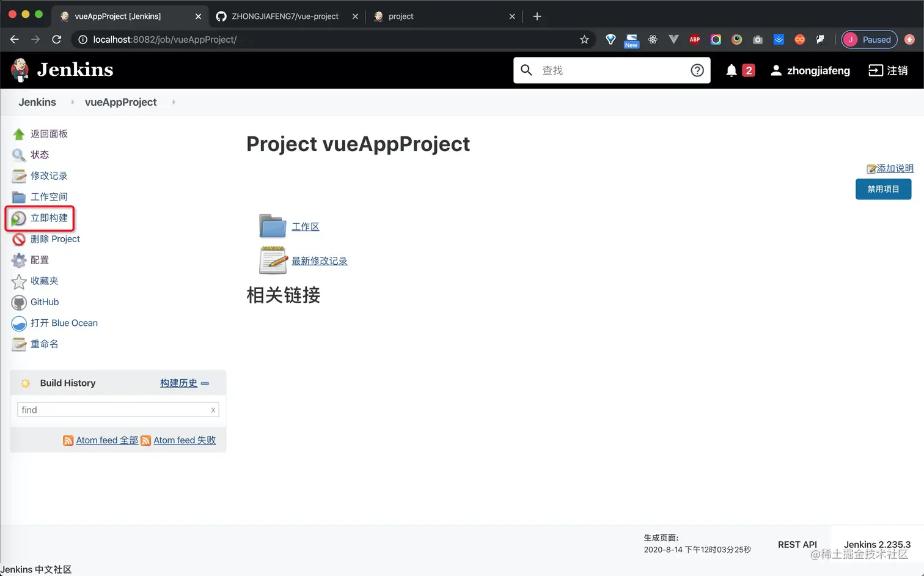Image resolution: width=924 pixels, height=576 pixels.
Task: Collapse the build history with minus toggle
Action: (x=205, y=383)
